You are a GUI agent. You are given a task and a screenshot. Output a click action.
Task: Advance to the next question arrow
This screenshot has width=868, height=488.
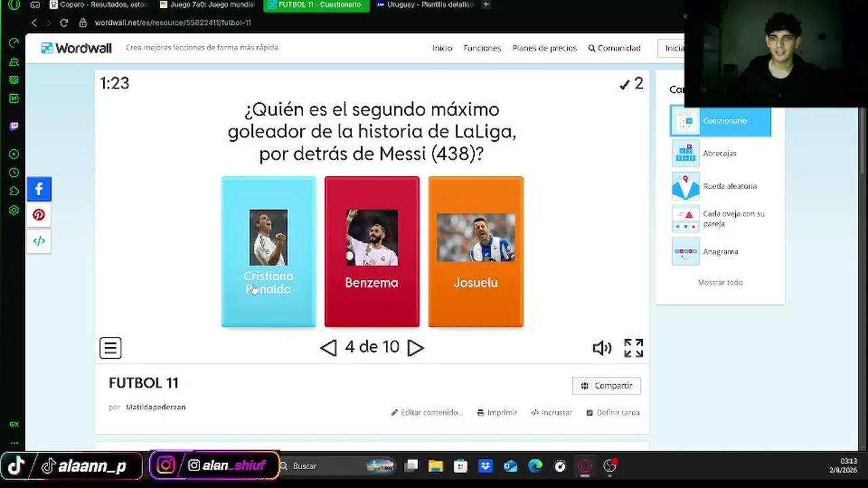[415, 348]
